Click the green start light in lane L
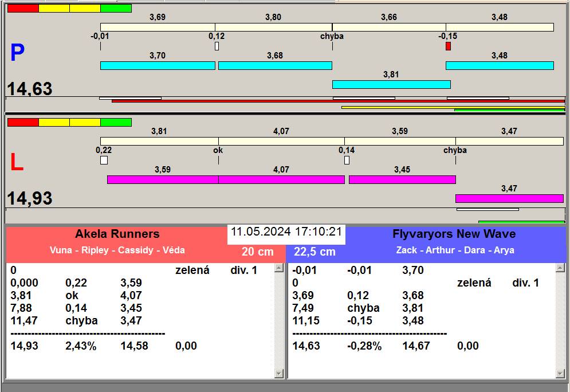The width and height of the screenshot is (570, 392). 116,122
